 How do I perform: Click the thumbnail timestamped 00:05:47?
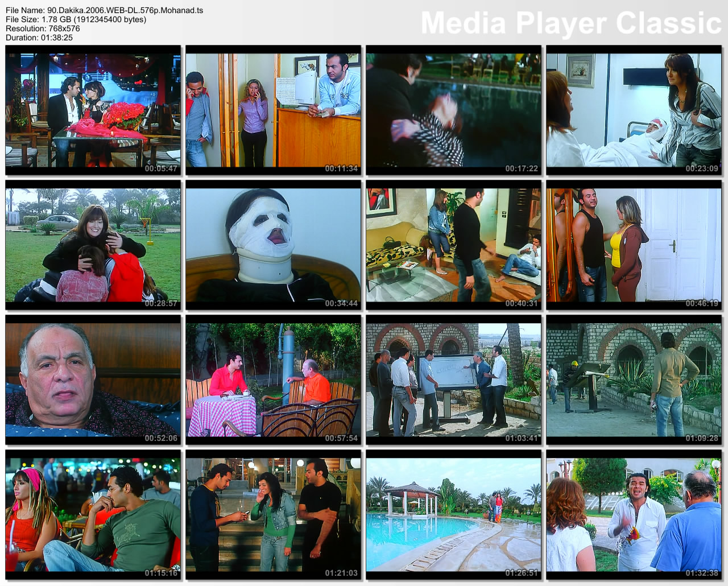click(x=93, y=110)
